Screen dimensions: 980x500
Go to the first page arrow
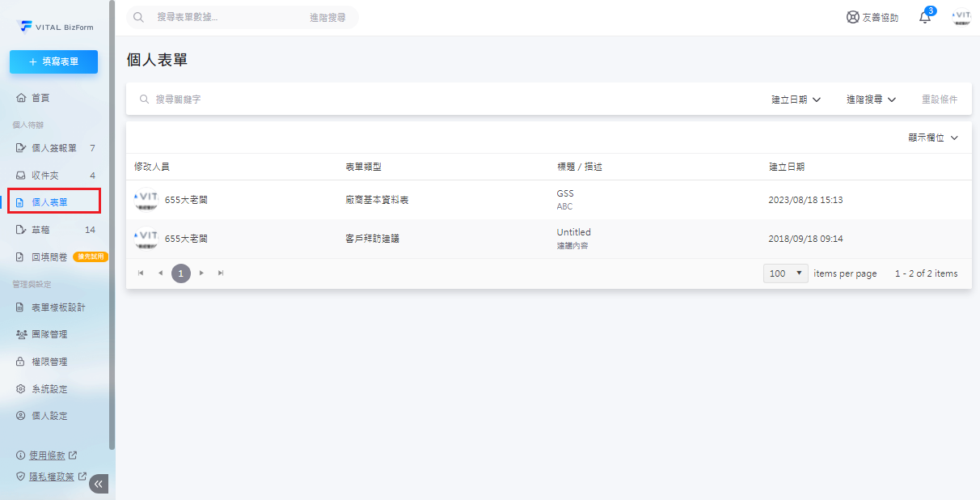(x=141, y=273)
